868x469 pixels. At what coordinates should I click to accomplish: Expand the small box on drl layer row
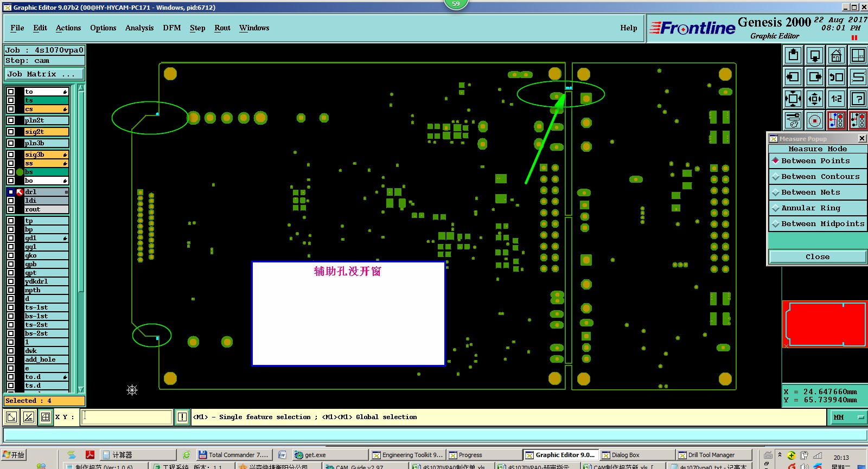click(x=66, y=192)
